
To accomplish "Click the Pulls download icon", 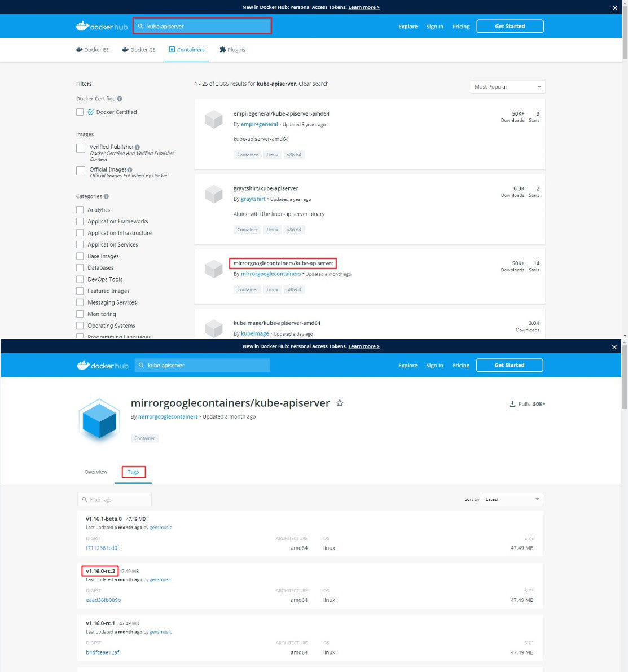I will pos(512,404).
